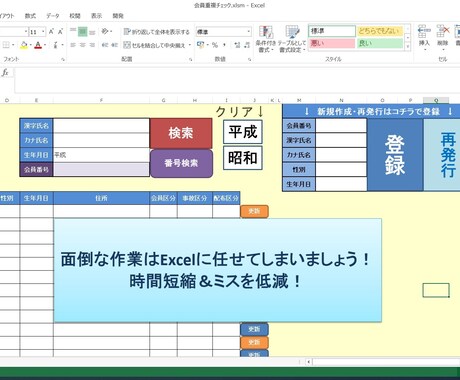
Task: Open the フォント group dialog launcher
Action: [63, 59]
